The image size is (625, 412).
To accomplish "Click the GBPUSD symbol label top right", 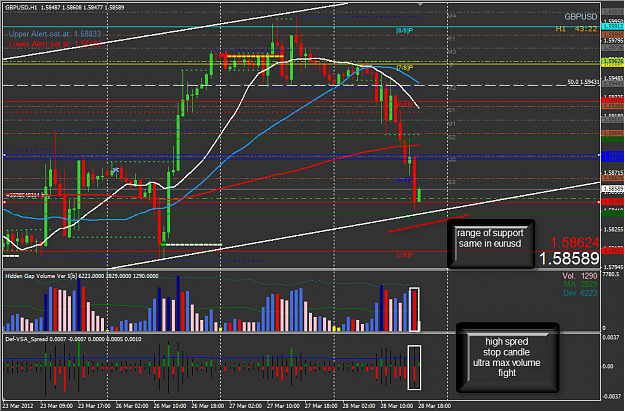I will (580, 17).
